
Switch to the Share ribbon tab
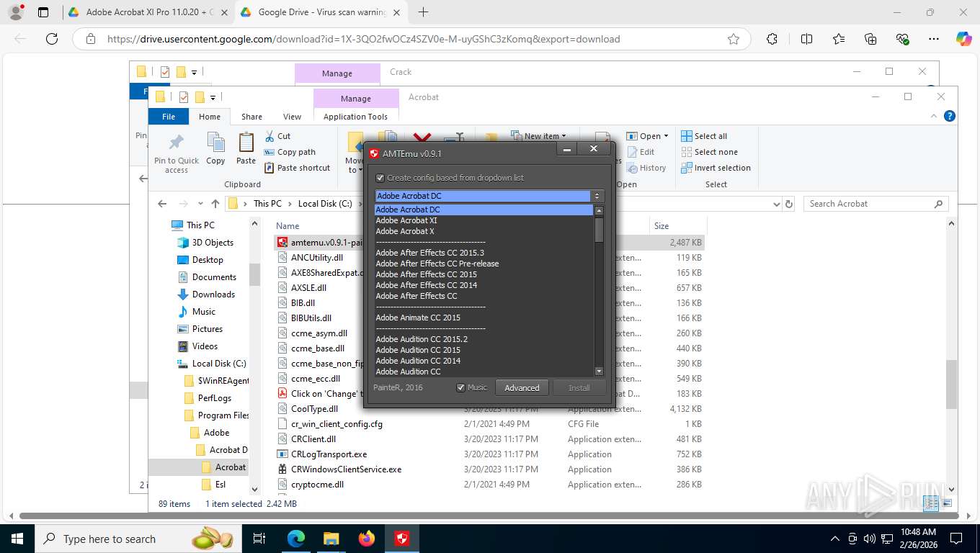[251, 117]
